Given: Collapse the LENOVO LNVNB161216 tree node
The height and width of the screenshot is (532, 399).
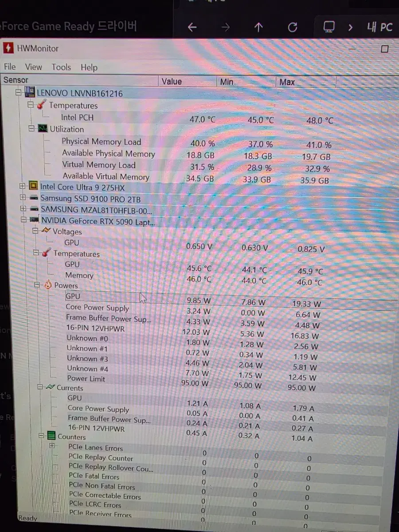Looking at the screenshot, I should pyautogui.click(x=18, y=93).
